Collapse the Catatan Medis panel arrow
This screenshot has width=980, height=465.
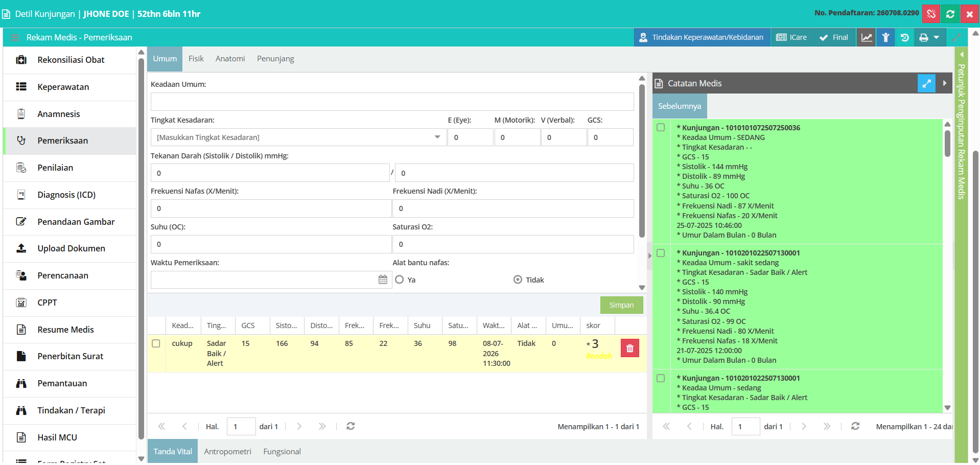coord(945,83)
